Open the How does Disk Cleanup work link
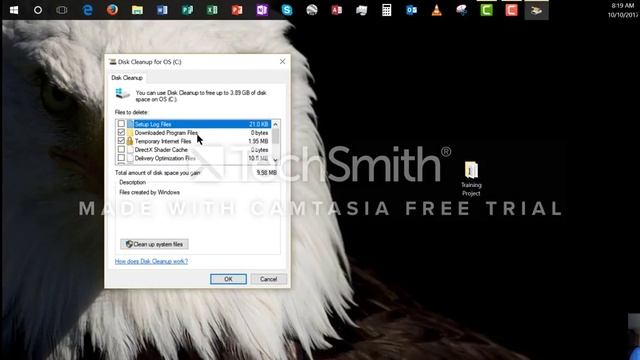640x360 pixels. (151, 261)
